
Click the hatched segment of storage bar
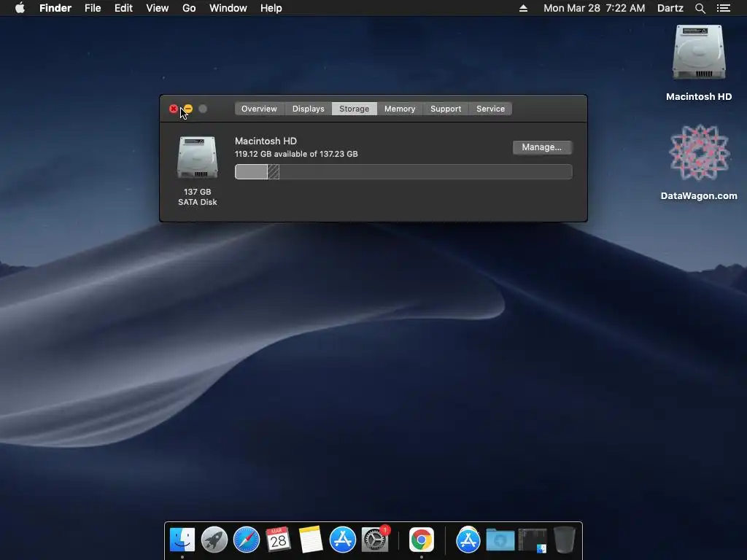coord(274,172)
